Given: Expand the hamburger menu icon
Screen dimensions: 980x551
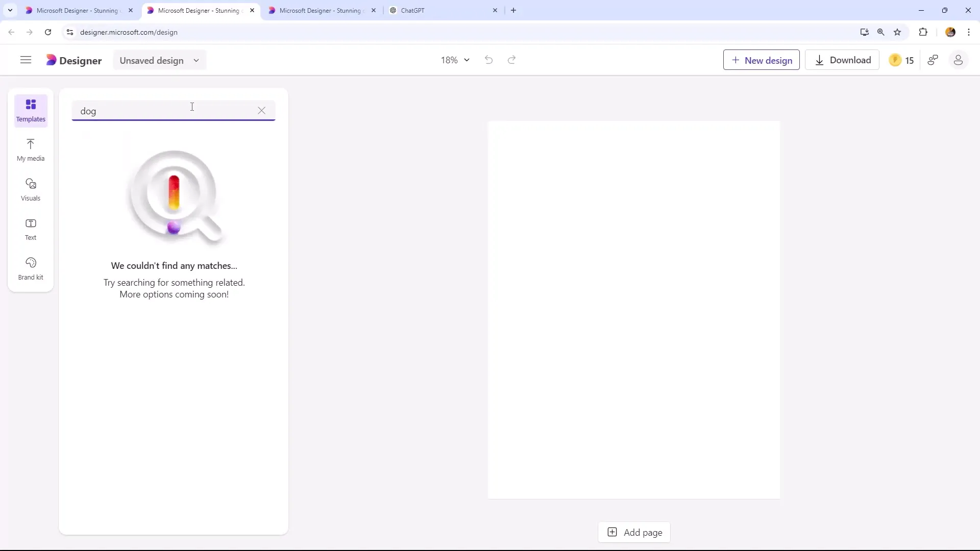Looking at the screenshot, I should (25, 61).
